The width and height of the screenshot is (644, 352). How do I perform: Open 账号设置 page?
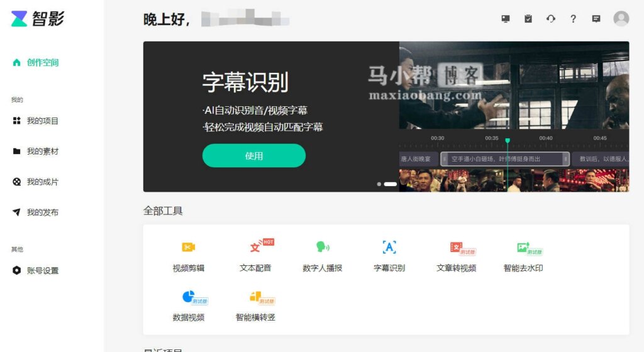pos(36,270)
